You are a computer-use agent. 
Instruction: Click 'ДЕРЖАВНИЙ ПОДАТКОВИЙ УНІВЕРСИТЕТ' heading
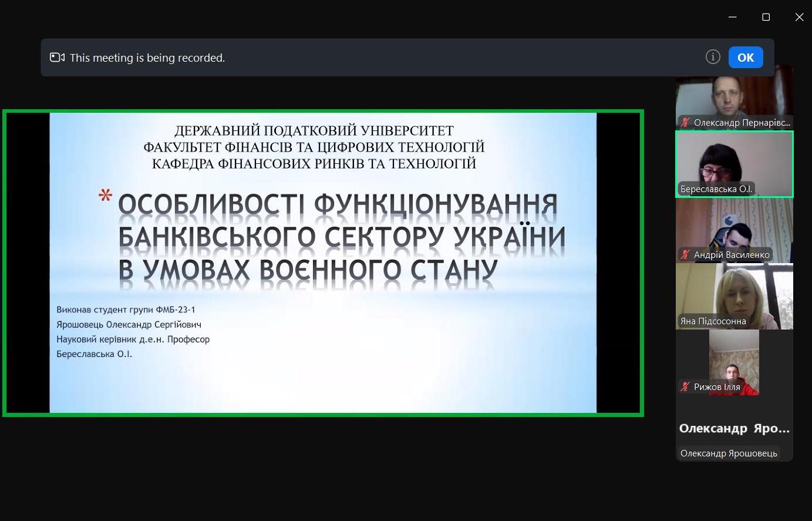click(x=314, y=130)
